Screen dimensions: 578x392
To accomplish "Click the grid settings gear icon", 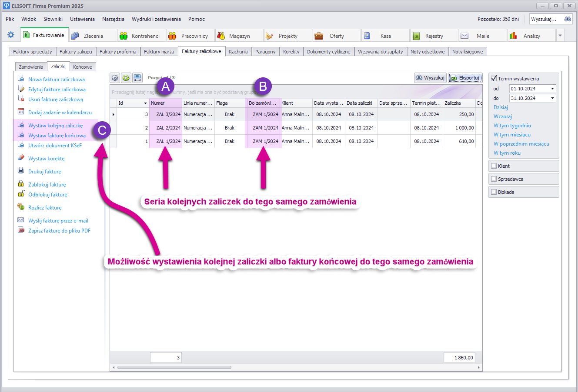I will [x=115, y=78].
